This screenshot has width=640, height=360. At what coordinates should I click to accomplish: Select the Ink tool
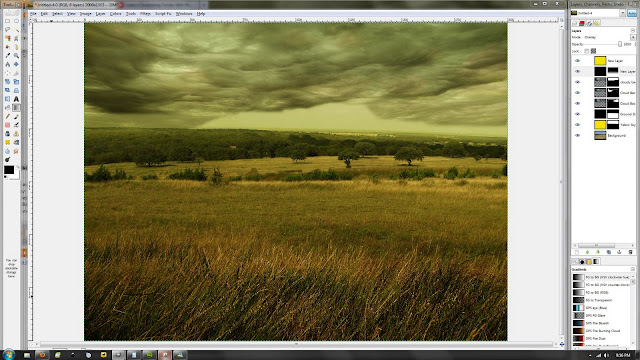7,133
